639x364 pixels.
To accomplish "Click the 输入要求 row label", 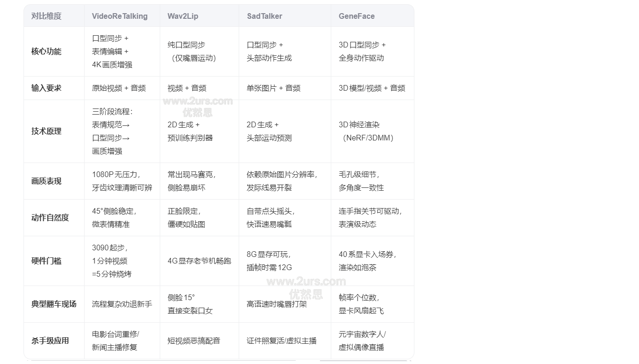I will coord(54,88).
